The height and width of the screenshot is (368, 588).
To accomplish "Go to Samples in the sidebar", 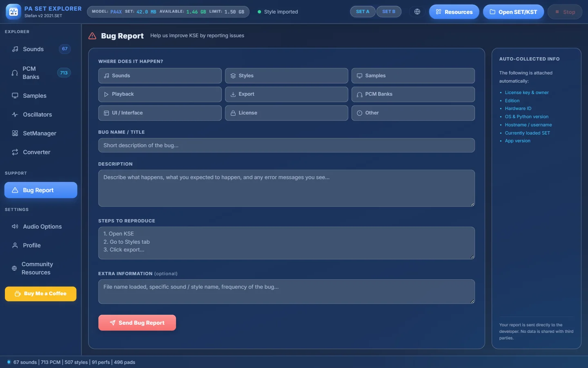I will tap(41, 96).
